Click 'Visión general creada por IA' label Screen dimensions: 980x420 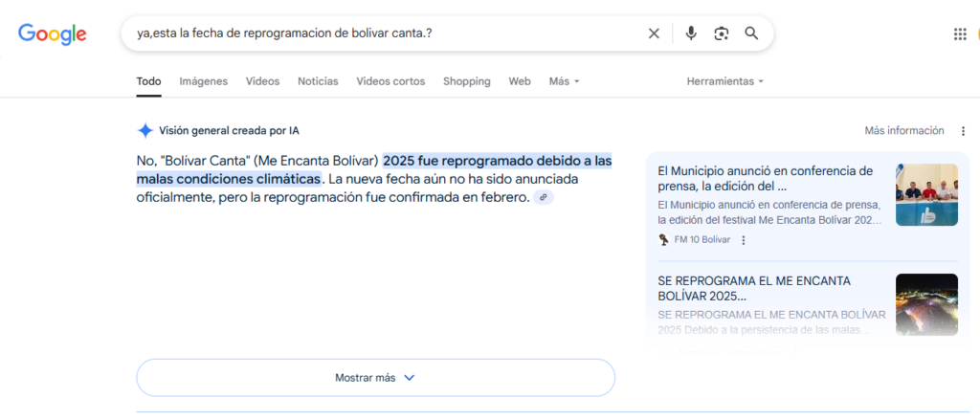pos(229,131)
